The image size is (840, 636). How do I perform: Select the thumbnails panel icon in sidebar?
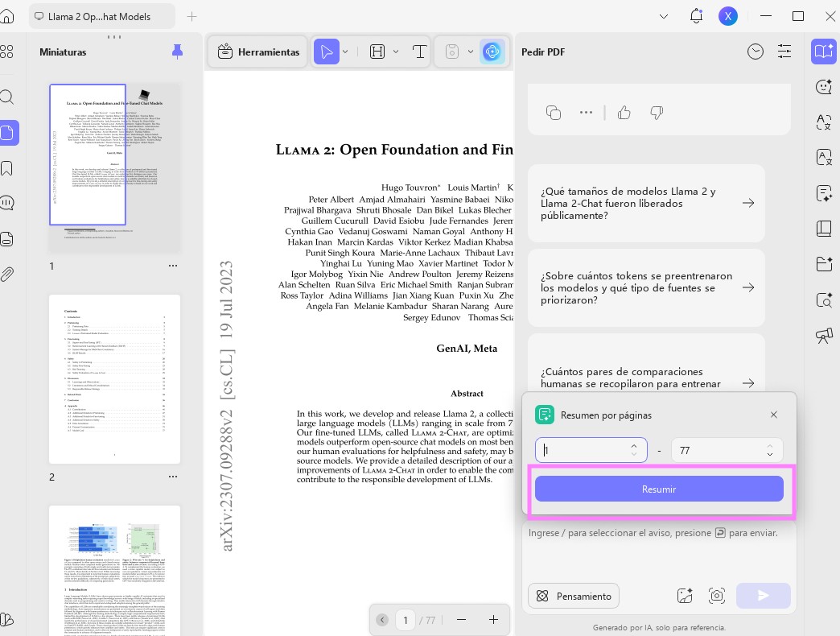(x=7, y=133)
